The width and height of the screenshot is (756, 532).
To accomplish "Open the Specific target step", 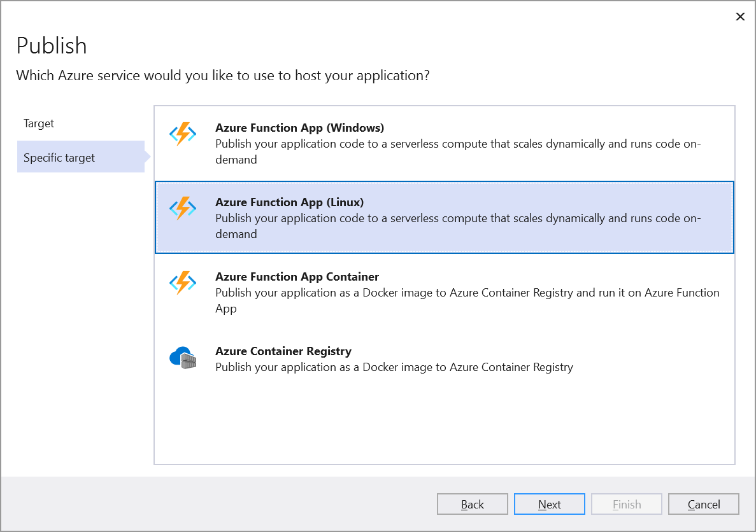I will pyautogui.click(x=59, y=158).
